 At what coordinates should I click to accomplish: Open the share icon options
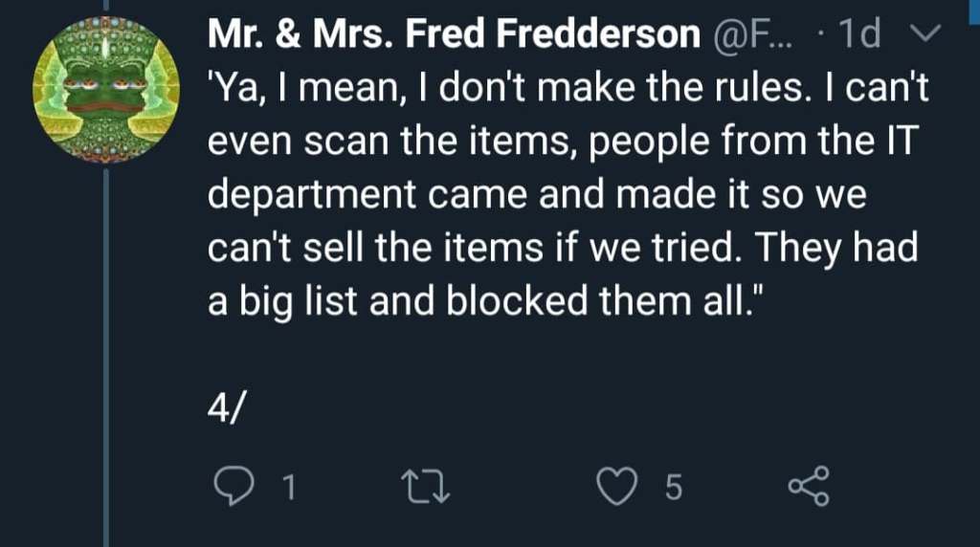pyautogui.click(x=809, y=489)
